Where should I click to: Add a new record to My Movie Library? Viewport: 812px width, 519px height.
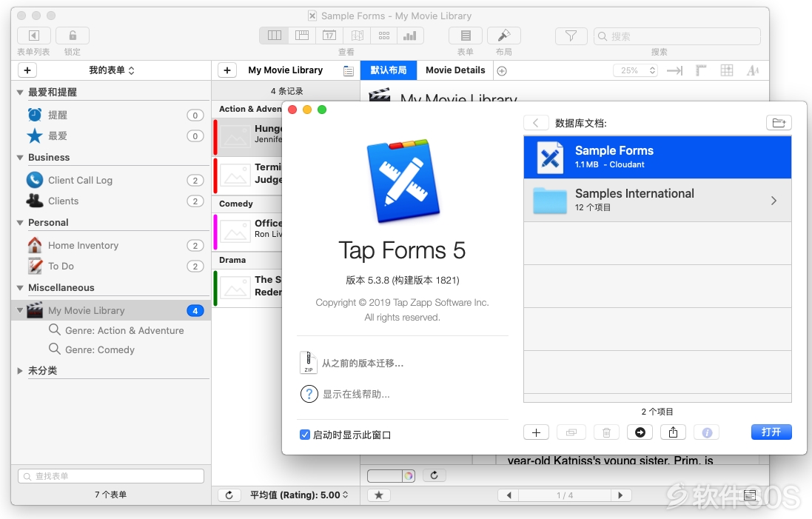[227, 70]
